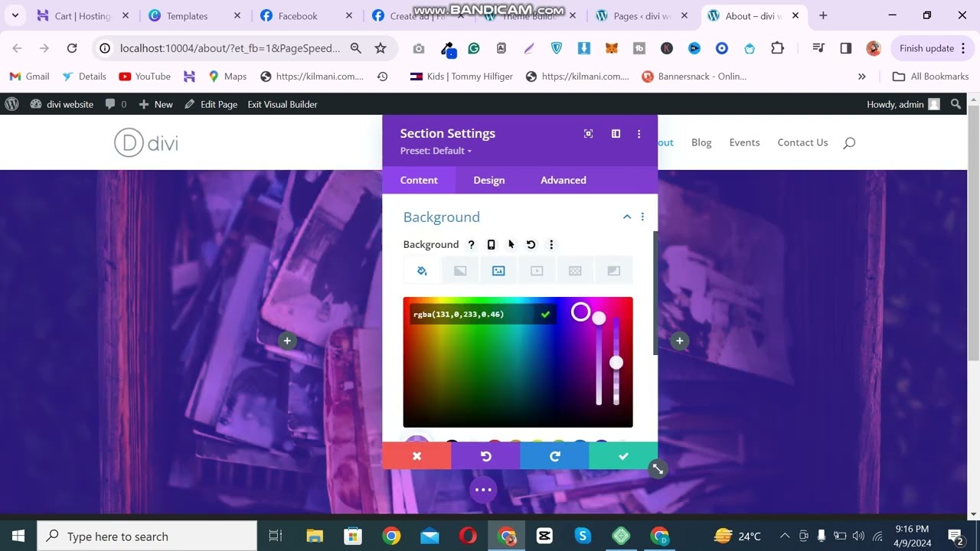The image size is (980, 551).
Task: Snap Section Settings modal to sidebar
Action: click(616, 134)
